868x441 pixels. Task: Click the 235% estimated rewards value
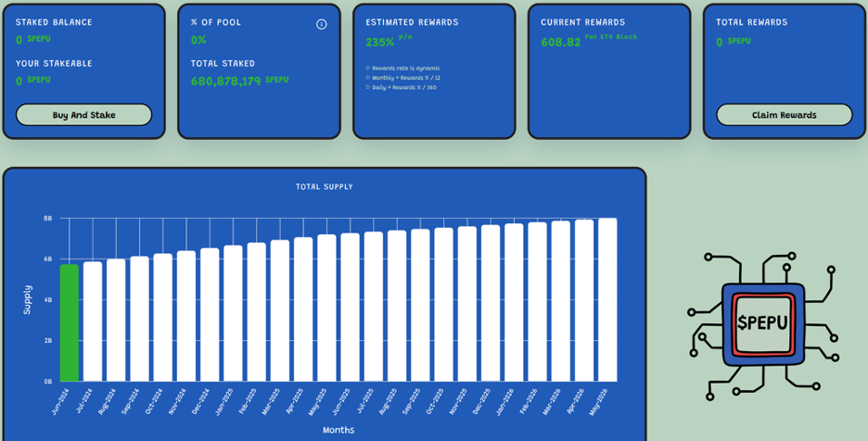(x=379, y=42)
